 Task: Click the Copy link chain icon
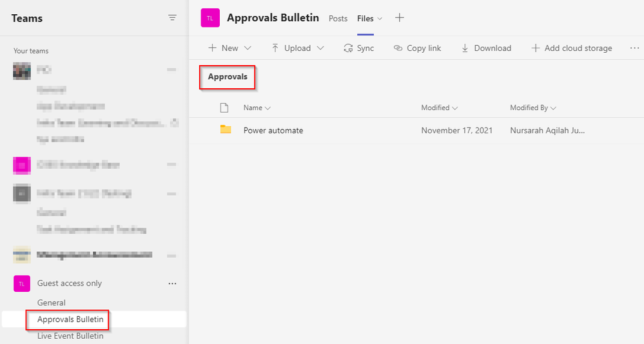point(398,48)
